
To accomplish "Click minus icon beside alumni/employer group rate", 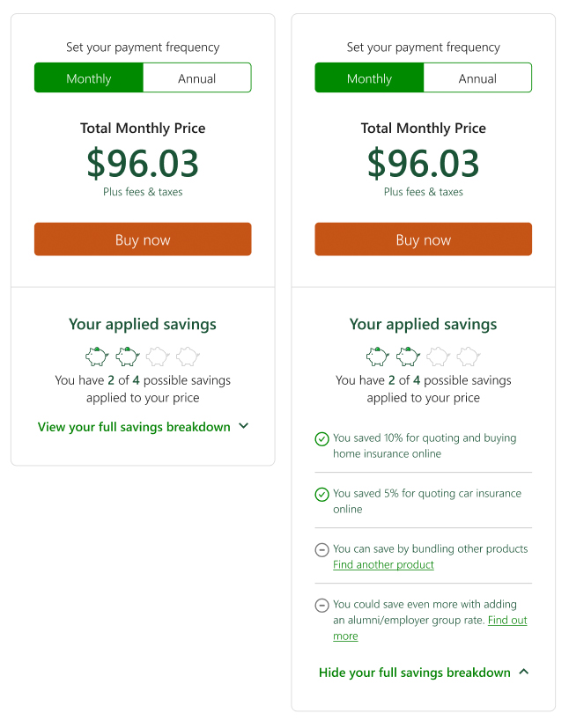I will tap(321, 605).
